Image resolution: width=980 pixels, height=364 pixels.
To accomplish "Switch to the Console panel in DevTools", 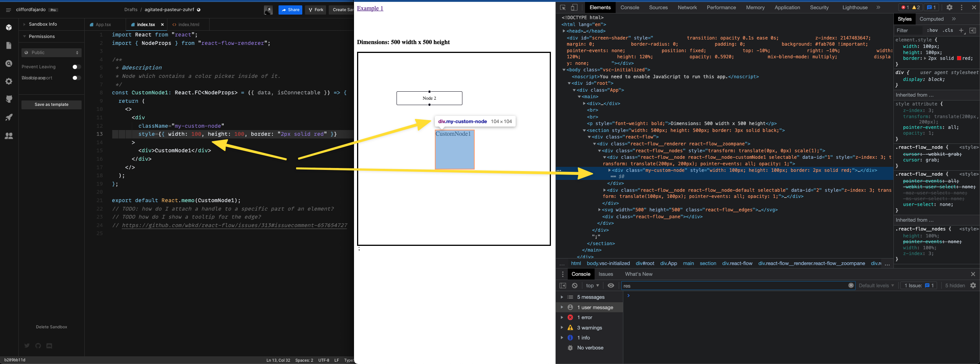I will point(629,7).
